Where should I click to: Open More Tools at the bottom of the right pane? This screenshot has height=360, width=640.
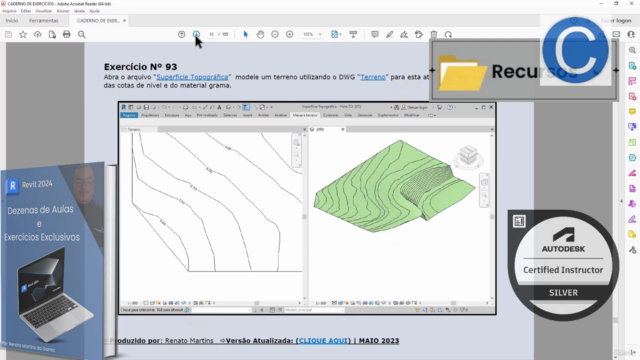pos(632,249)
